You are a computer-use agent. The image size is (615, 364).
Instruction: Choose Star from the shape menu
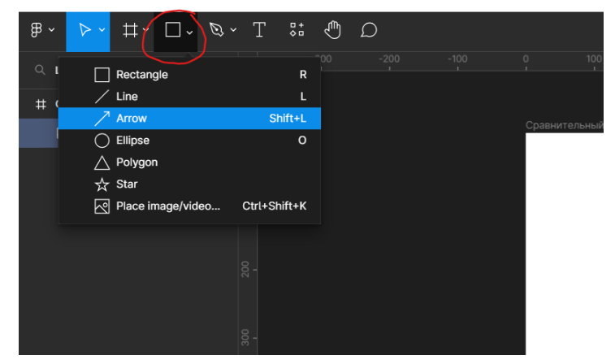tap(127, 184)
